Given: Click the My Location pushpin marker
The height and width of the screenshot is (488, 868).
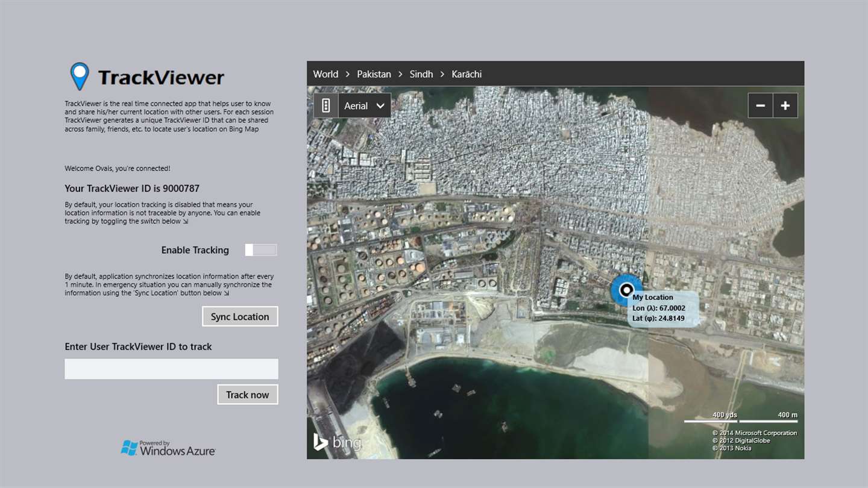Looking at the screenshot, I should pyautogui.click(x=626, y=290).
